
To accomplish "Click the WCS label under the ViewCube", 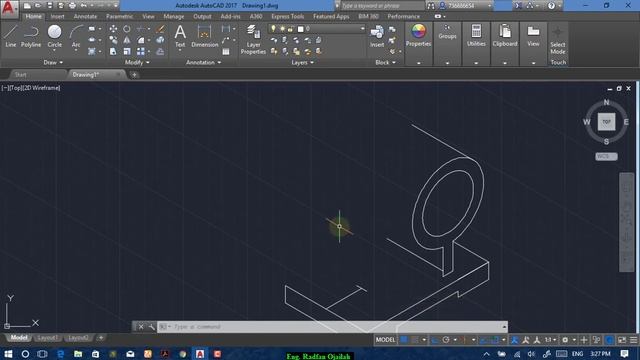I will (606, 156).
